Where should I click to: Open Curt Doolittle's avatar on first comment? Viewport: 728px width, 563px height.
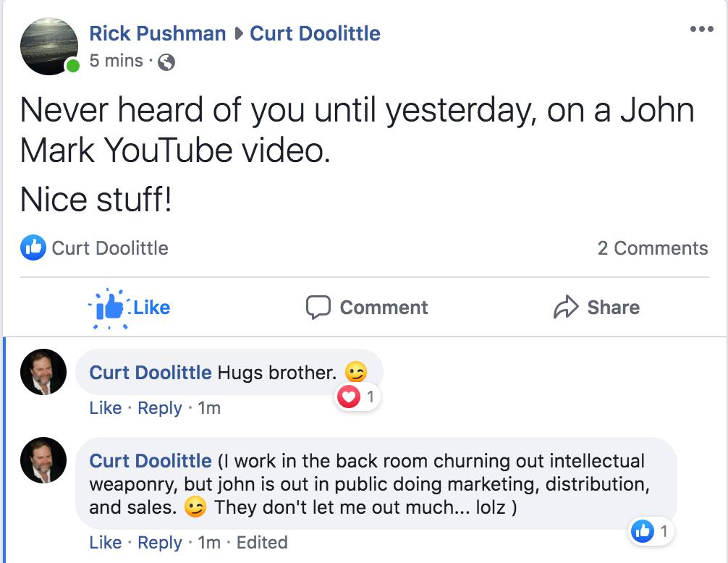point(43,372)
